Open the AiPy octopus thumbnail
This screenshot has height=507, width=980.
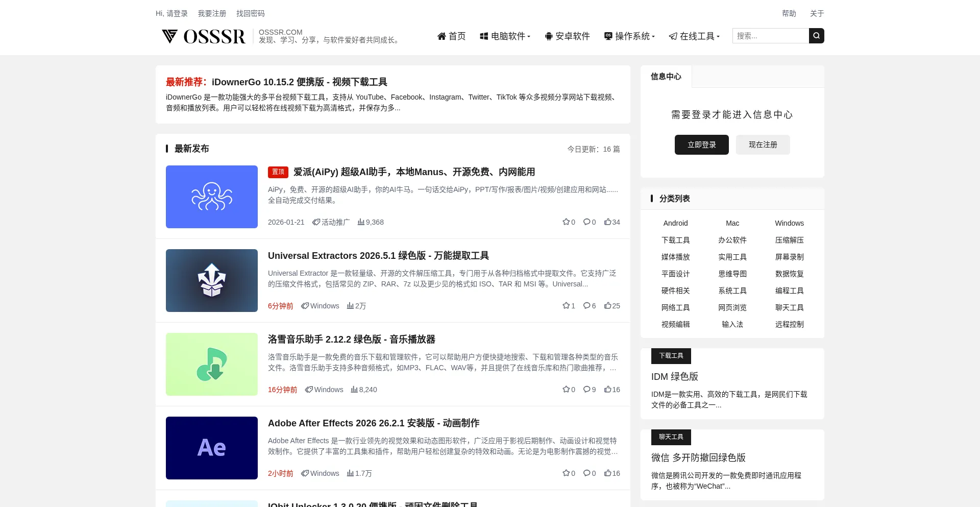click(x=212, y=197)
